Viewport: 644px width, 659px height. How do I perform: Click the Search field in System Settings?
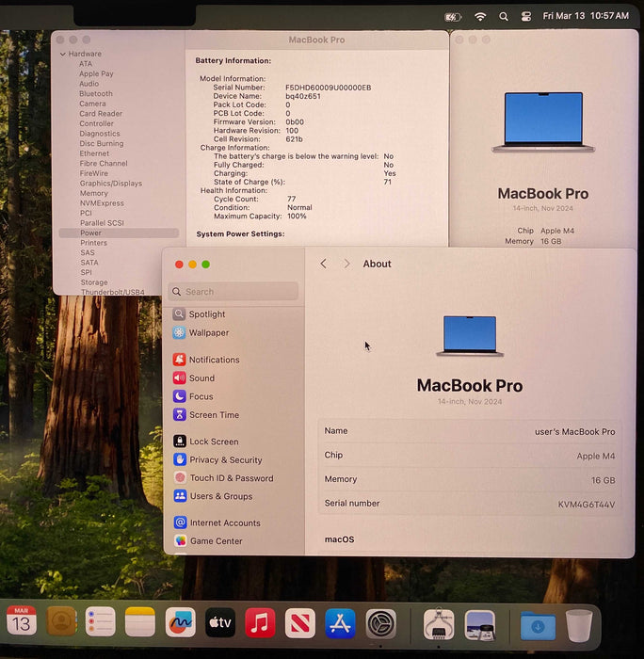[233, 292]
